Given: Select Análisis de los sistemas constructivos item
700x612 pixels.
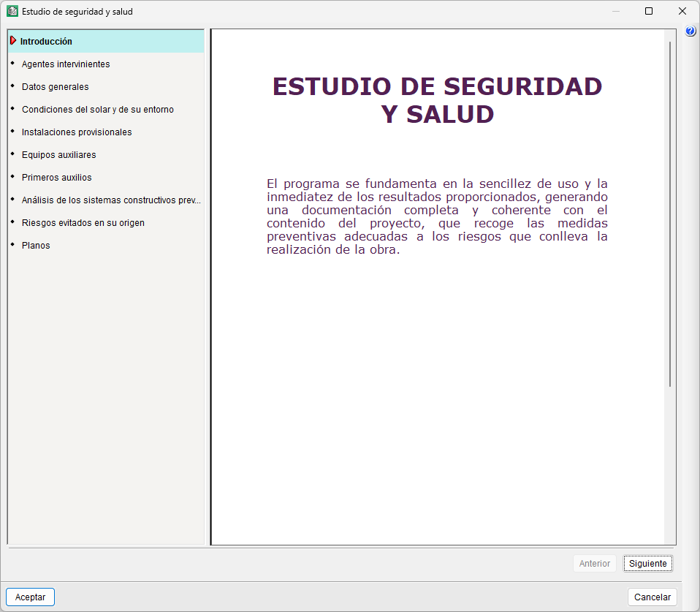Looking at the screenshot, I should coord(106,200).
